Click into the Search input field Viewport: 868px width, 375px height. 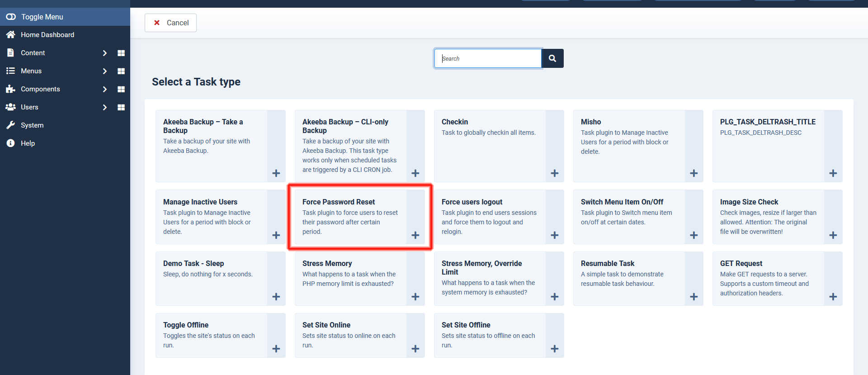pos(488,58)
